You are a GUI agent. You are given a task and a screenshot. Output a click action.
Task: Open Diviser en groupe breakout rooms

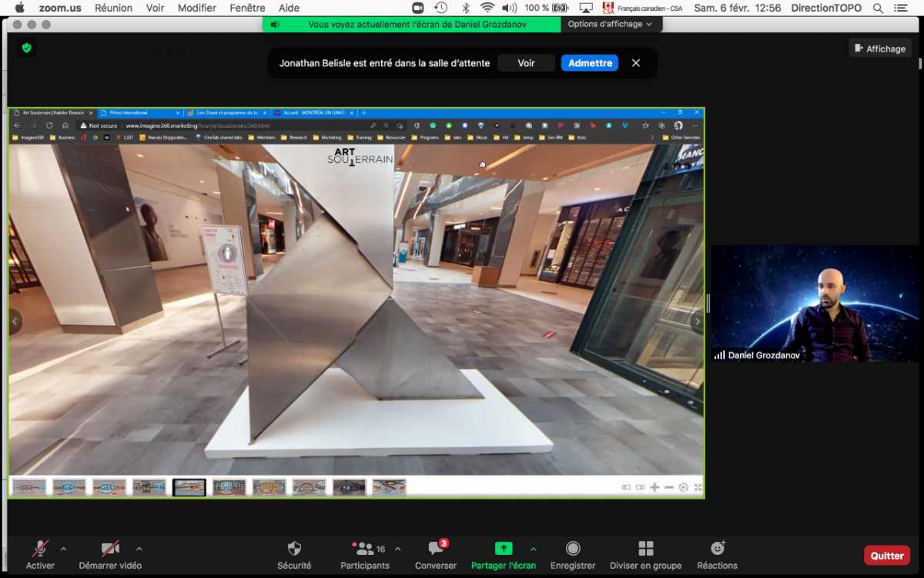click(x=645, y=549)
